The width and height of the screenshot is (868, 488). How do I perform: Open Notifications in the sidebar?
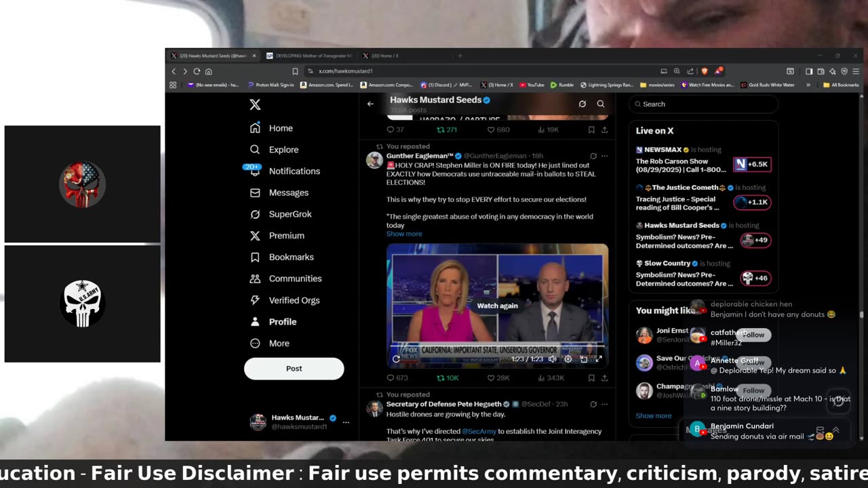[285, 171]
